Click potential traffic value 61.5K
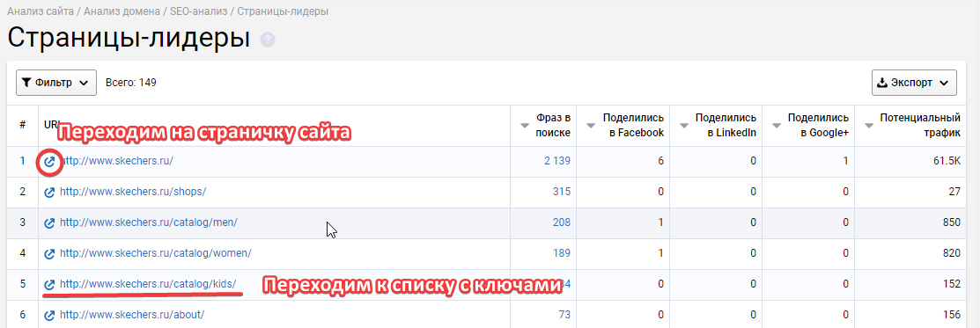The width and height of the screenshot is (980, 328). tap(946, 161)
